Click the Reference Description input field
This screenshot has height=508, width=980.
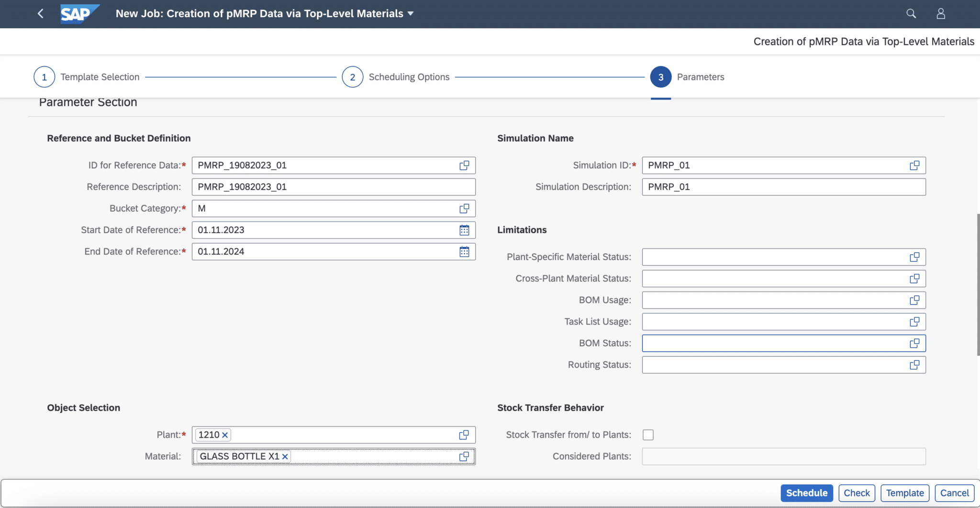pyautogui.click(x=333, y=187)
